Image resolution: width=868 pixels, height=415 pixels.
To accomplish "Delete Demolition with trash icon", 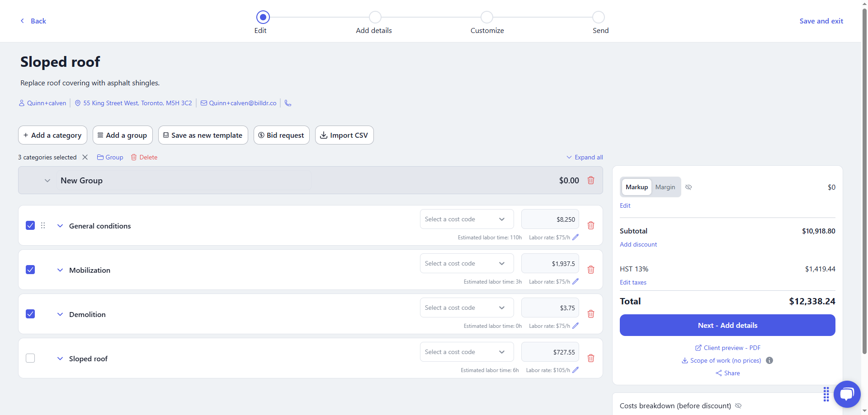I will (x=591, y=314).
